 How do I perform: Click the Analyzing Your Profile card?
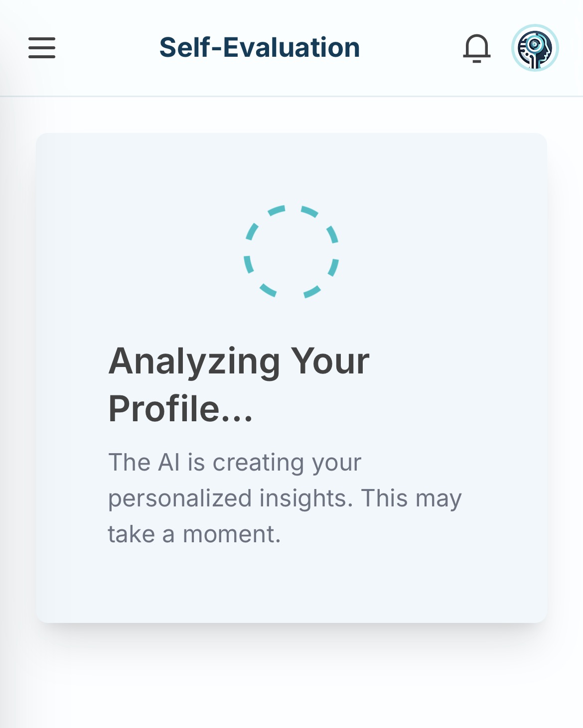coord(291,376)
